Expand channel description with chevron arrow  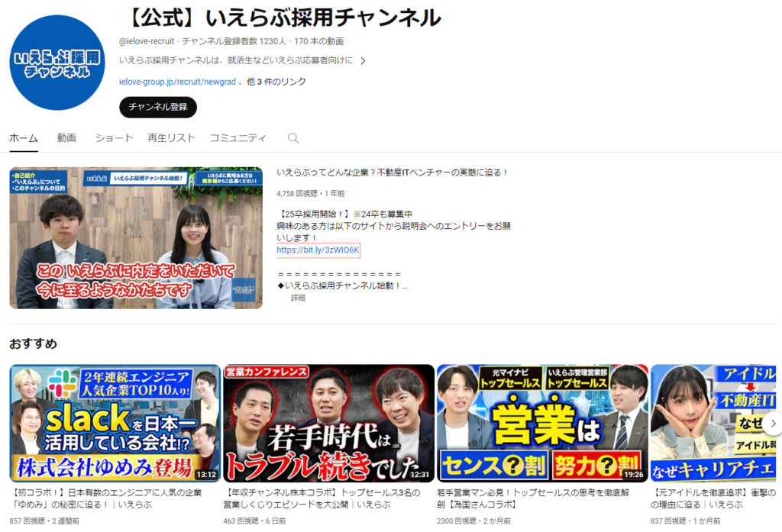click(363, 61)
